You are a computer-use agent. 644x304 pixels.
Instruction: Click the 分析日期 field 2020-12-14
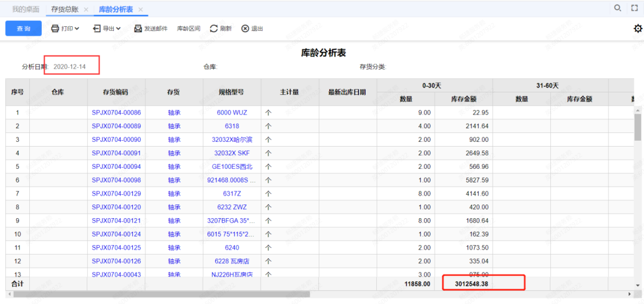coord(70,67)
